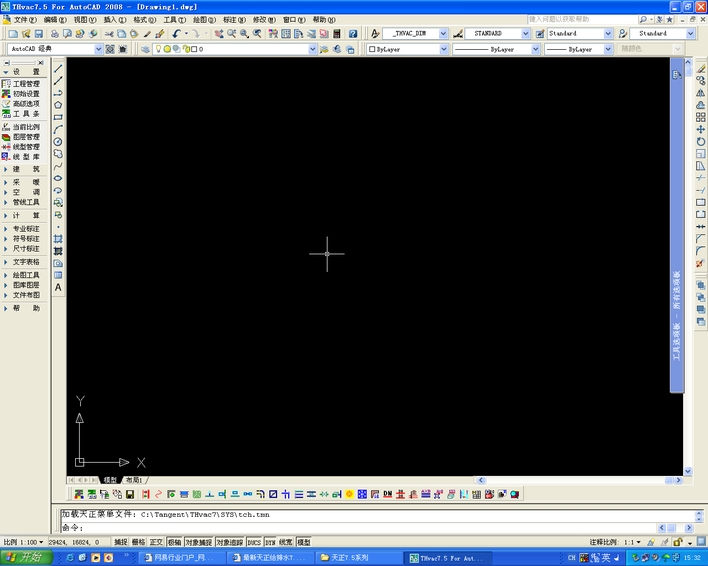The width and height of the screenshot is (708, 566).
Task: Click the New drawing icon
Action: coord(13,33)
